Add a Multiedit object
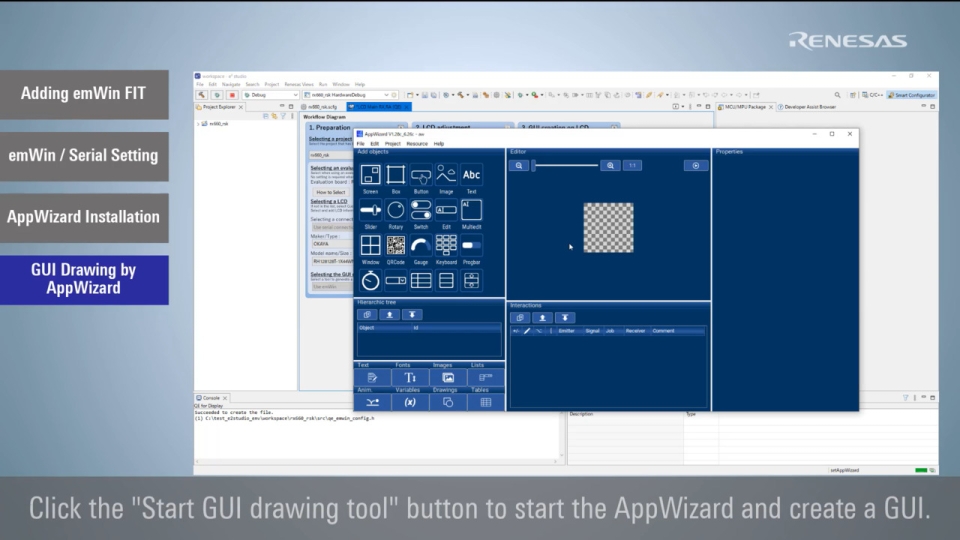The width and height of the screenshot is (960, 540). (471, 210)
